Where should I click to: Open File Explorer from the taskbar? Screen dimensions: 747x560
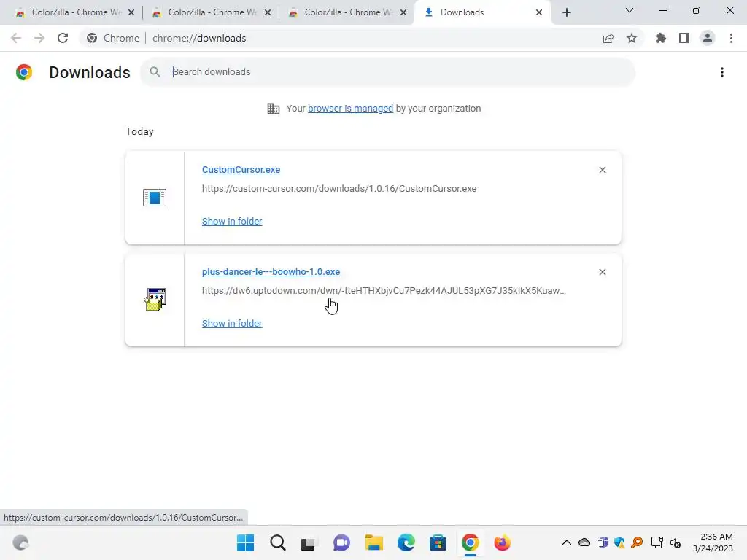click(374, 542)
